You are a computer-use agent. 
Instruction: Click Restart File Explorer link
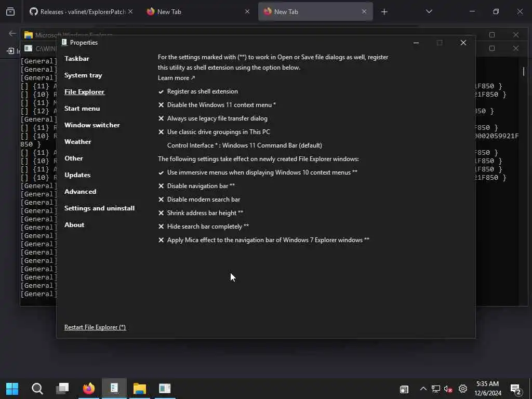pyautogui.click(x=95, y=327)
